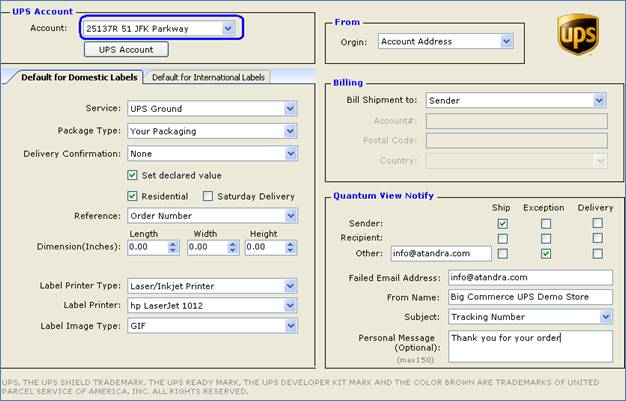Increase the Height value with up arrow

tap(291, 244)
